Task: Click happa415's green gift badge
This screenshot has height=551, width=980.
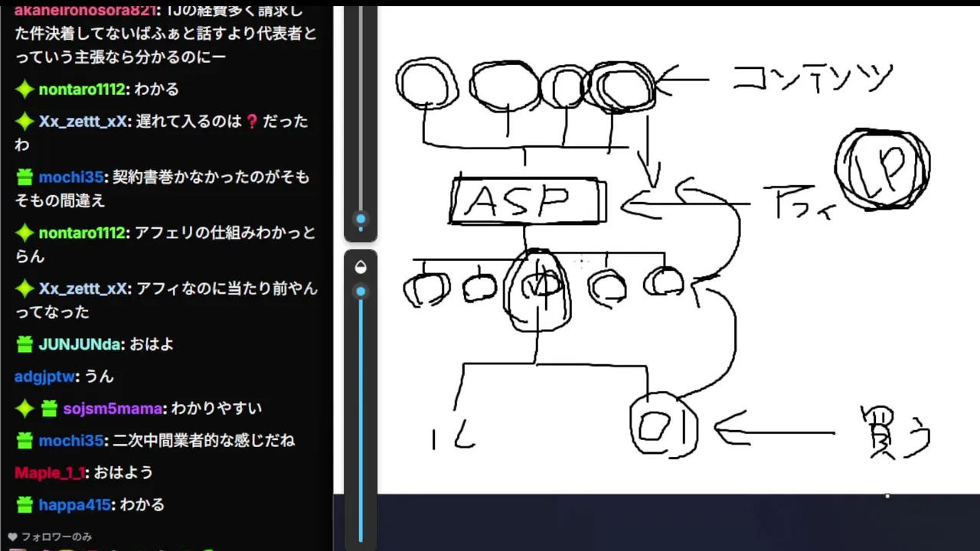Action: point(24,505)
